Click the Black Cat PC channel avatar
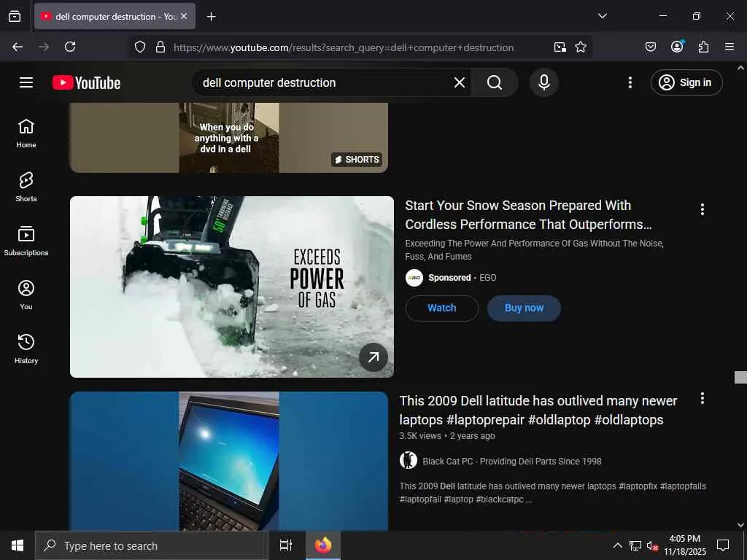This screenshot has height=560, width=747. pos(409,461)
